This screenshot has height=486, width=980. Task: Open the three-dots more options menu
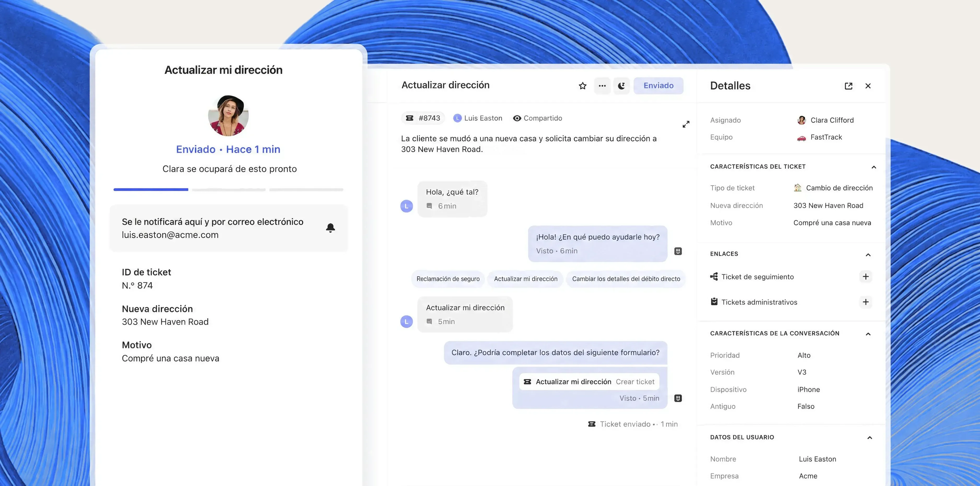coord(602,86)
